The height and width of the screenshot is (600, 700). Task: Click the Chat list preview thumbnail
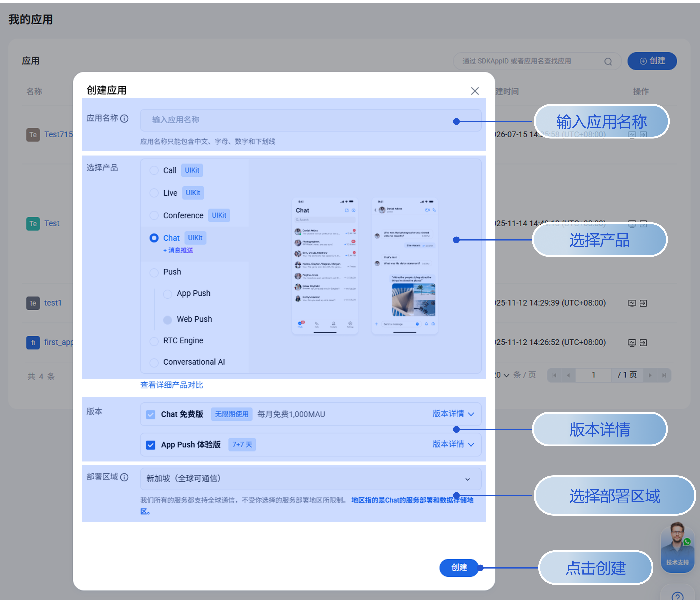tap(325, 266)
